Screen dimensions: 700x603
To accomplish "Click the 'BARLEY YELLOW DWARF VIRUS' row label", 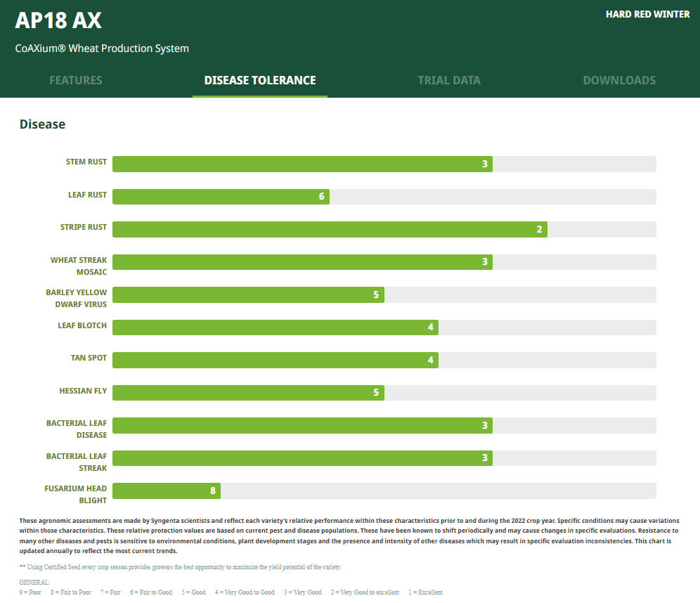I will (77, 299).
